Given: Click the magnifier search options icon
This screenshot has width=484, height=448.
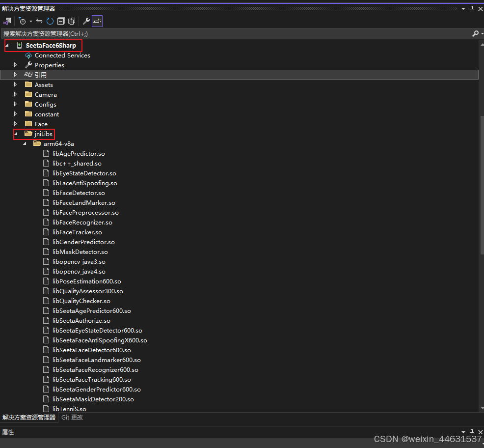Looking at the screenshot, I should [475, 34].
